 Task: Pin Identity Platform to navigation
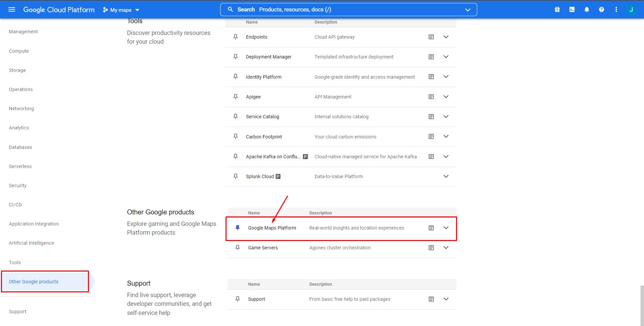click(236, 77)
